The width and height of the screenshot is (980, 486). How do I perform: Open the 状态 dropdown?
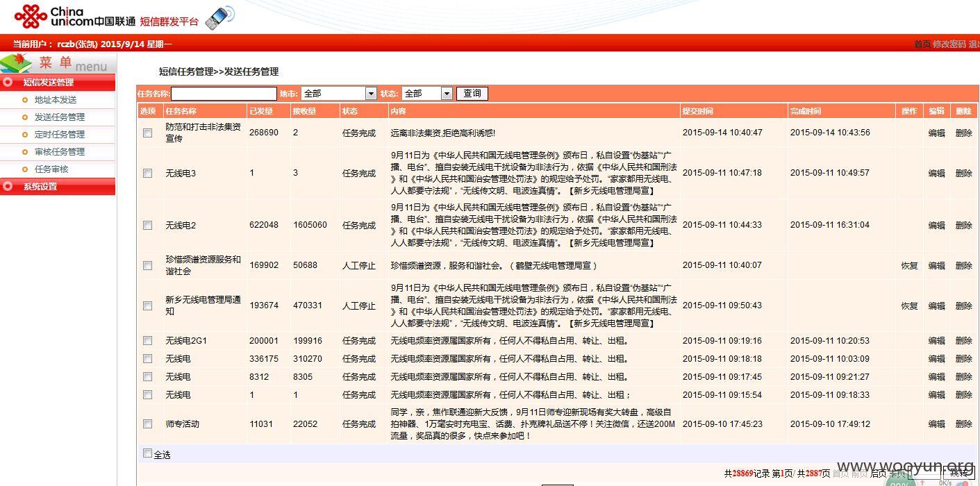pyautogui.click(x=427, y=93)
